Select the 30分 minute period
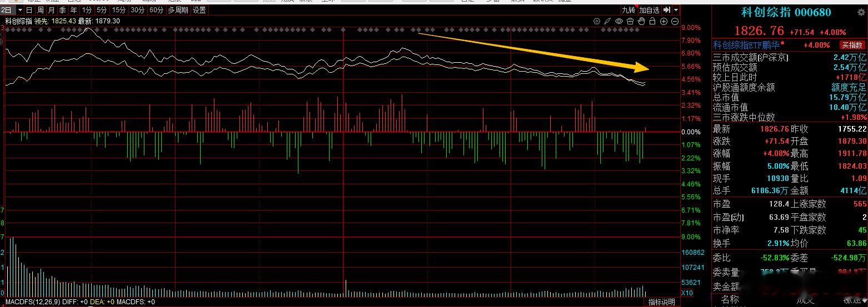868x307 pixels. [137, 10]
